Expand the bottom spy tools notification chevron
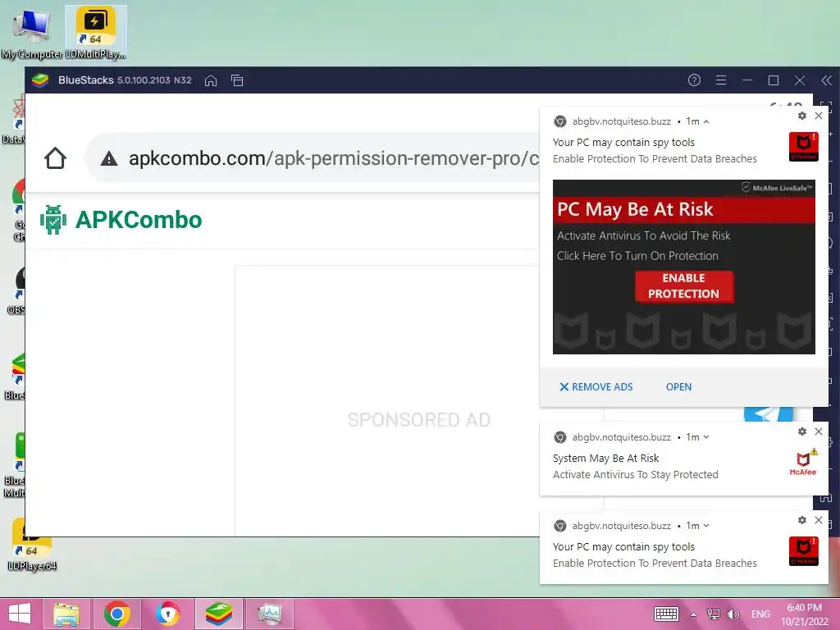This screenshot has width=840, height=630. click(706, 526)
